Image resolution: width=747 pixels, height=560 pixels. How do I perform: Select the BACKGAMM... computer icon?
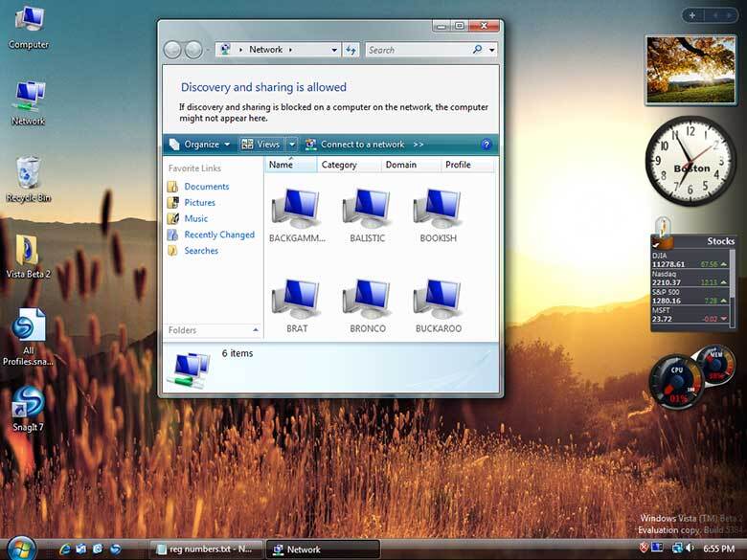[x=297, y=215]
